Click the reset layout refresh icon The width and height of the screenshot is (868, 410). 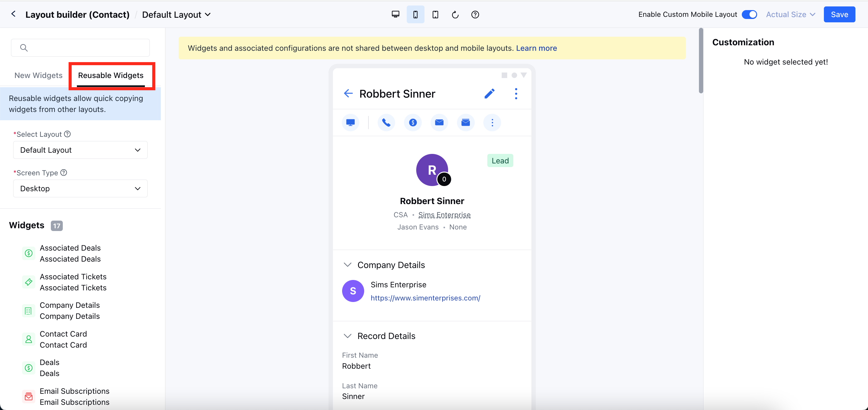(455, 14)
